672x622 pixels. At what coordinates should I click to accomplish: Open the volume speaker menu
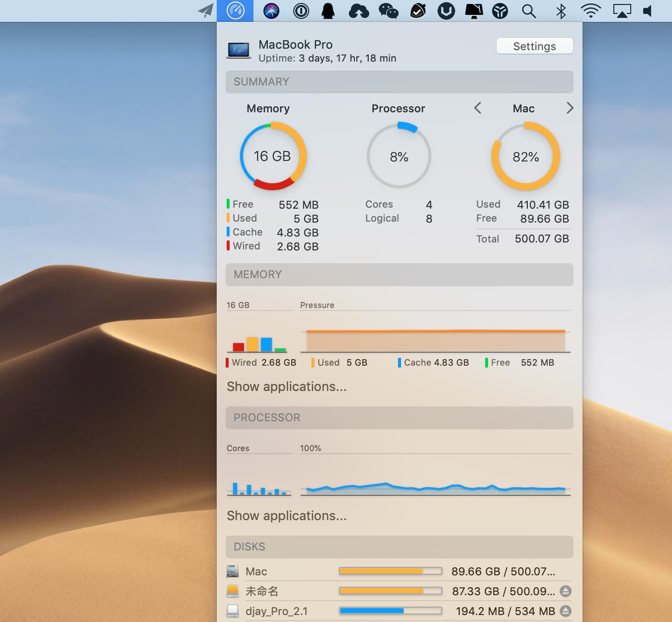click(647, 11)
